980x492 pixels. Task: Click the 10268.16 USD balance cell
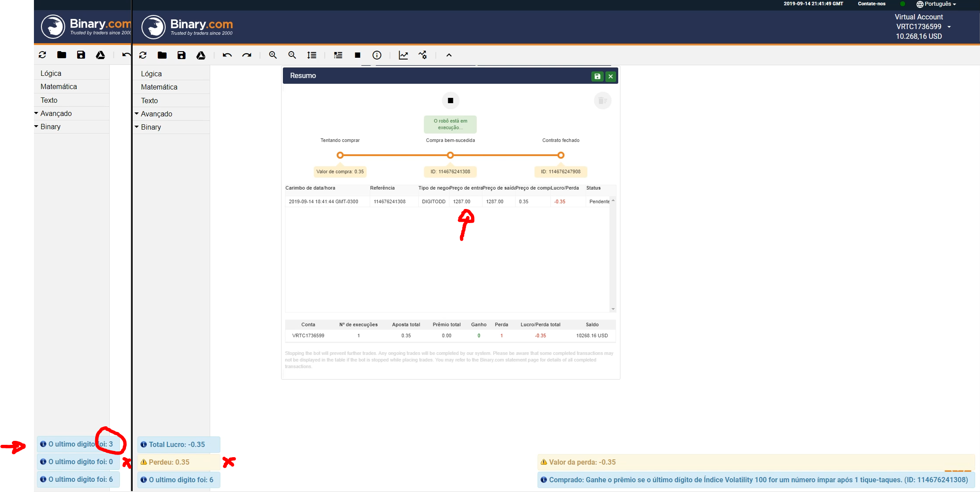[592, 335]
